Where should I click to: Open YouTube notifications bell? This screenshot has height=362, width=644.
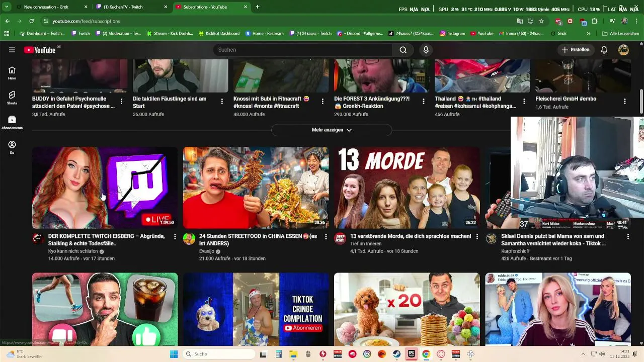tap(604, 50)
